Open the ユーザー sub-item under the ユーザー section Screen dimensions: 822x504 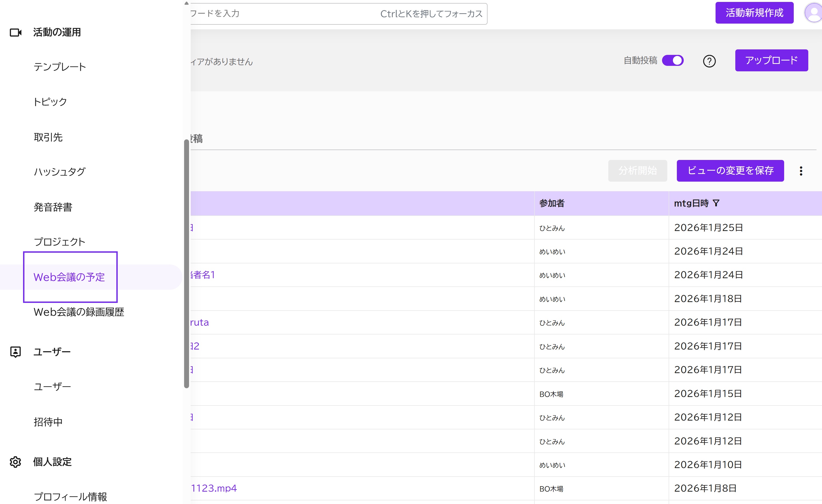(x=52, y=387)
